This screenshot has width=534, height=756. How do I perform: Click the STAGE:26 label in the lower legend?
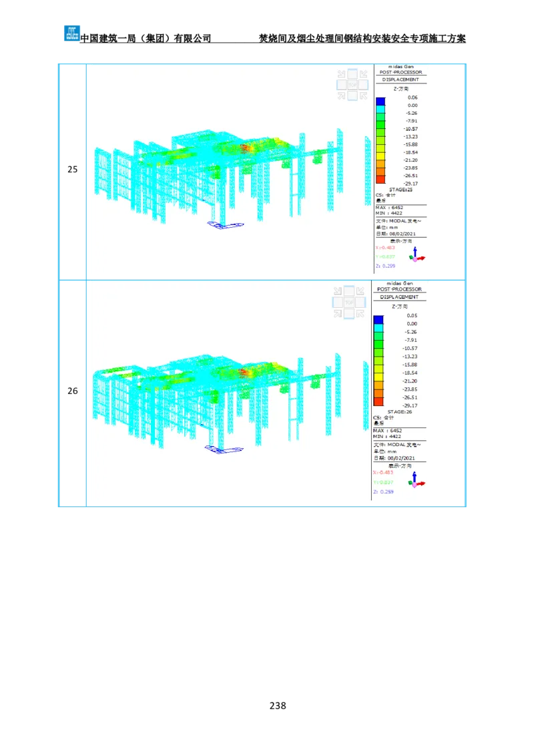point(400,412)
